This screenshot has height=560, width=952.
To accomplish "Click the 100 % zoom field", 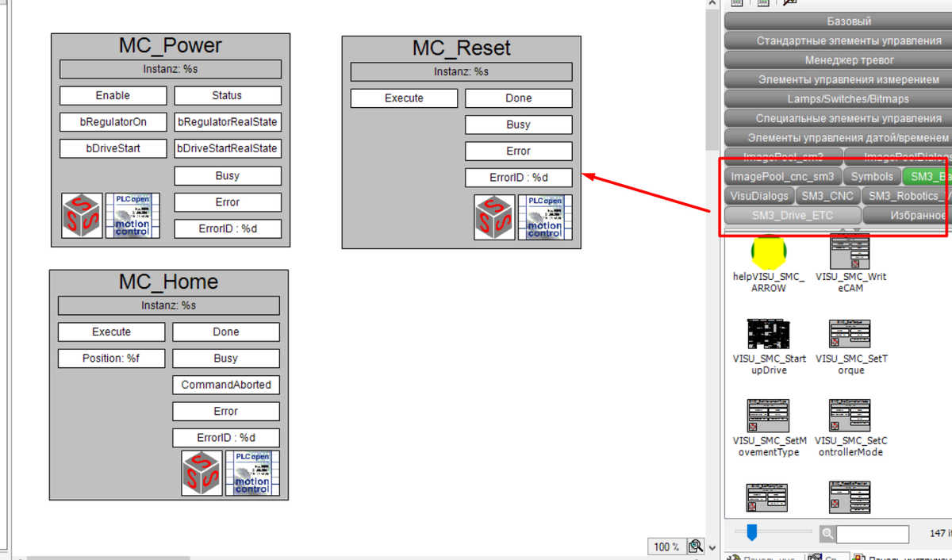I will 666,547.
